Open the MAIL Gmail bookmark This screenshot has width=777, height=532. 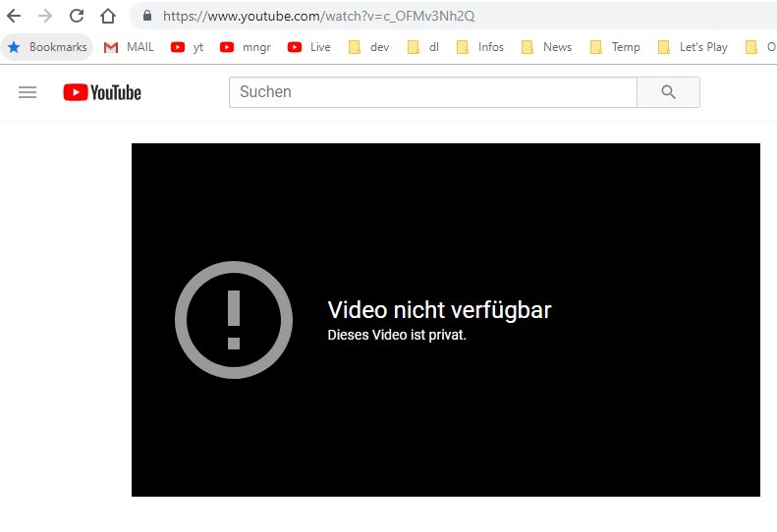(x=129, y=47)
